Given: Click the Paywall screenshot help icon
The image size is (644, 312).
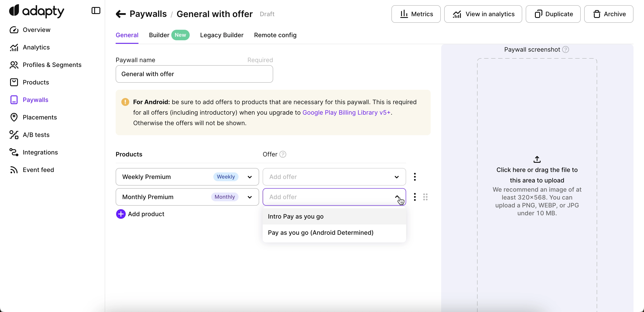Looking at the screenshot, I should 566,49.
